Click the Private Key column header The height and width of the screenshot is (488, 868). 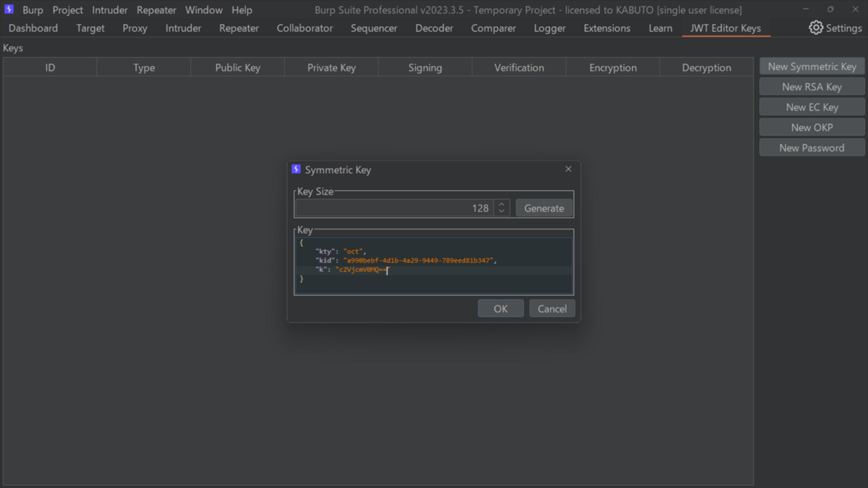pyautogui.click(x=331, y=67)
